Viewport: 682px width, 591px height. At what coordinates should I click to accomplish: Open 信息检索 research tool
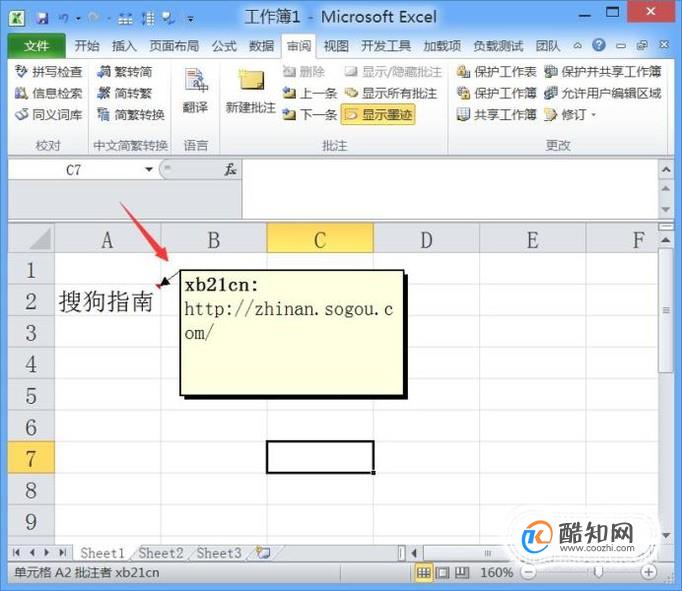click(49, 93)
